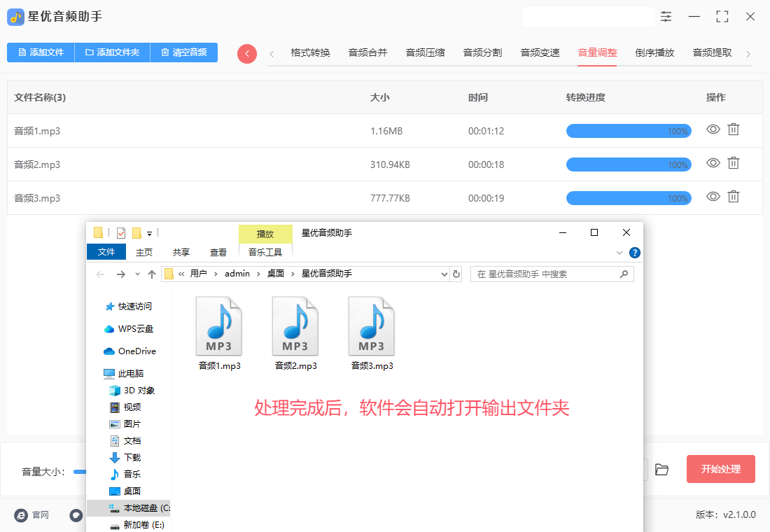Refresh the Explorer folder view
The image size is (770, 532).
(x=456, y=274)
